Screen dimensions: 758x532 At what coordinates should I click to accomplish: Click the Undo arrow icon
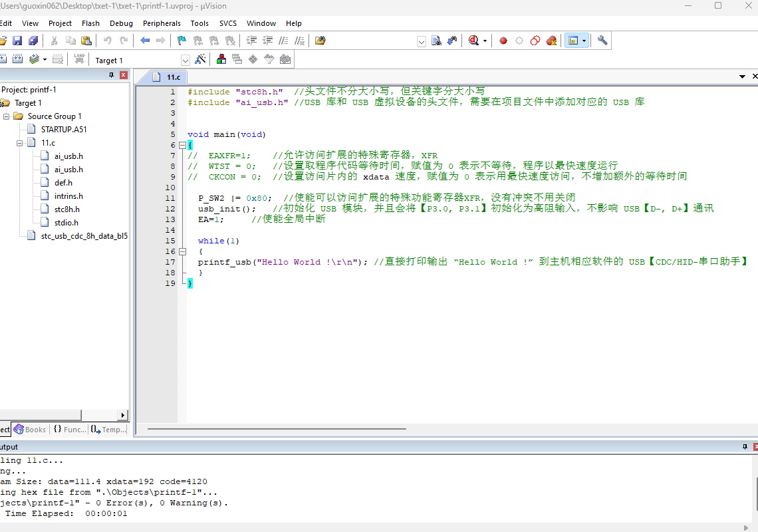(x=107, y=41)
